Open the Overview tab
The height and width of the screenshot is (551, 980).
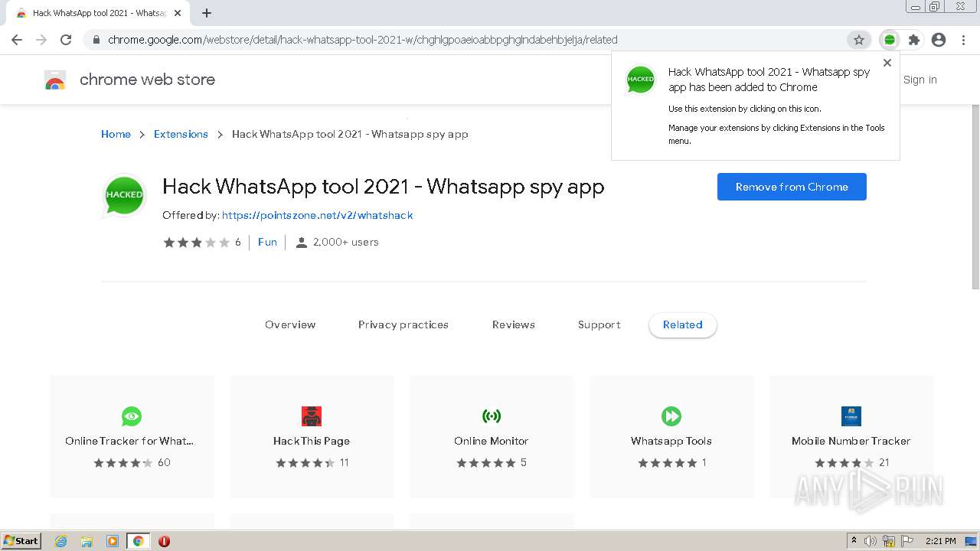point(290,324)
